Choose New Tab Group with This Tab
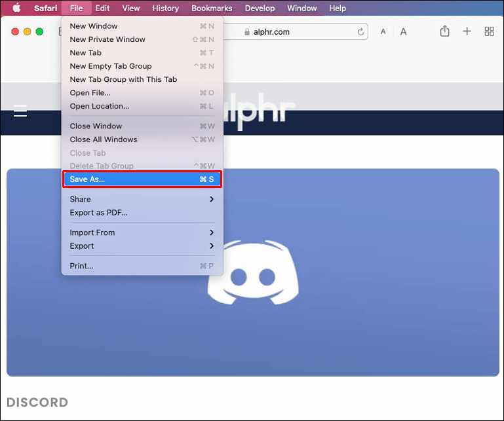 (x=142, y=79)
